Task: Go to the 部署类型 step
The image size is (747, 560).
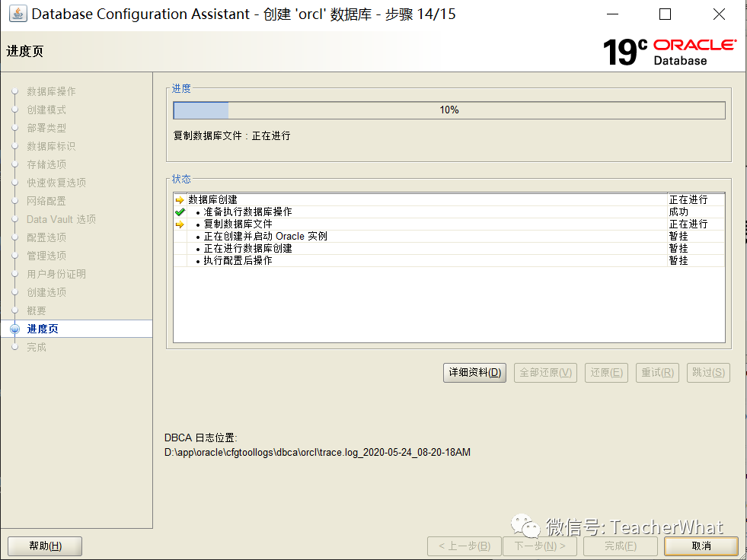Action: pyautogui.click(x=46, y=128)
